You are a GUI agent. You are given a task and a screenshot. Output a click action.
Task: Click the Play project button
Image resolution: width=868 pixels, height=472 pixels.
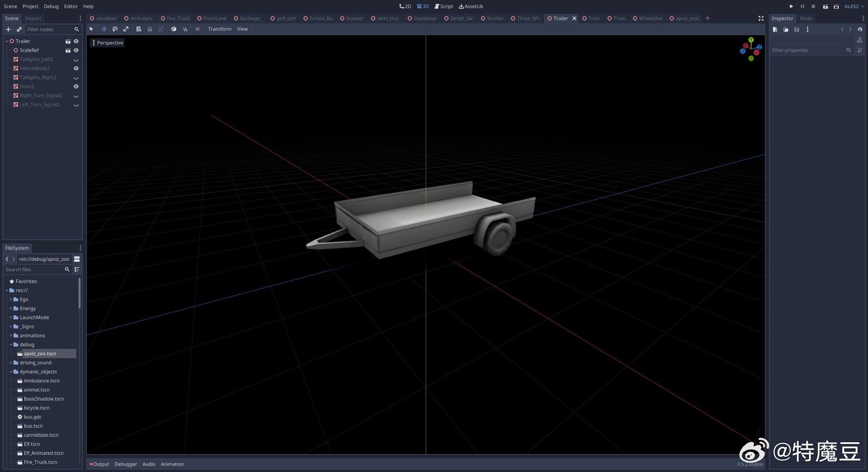(x=791, y=6)
